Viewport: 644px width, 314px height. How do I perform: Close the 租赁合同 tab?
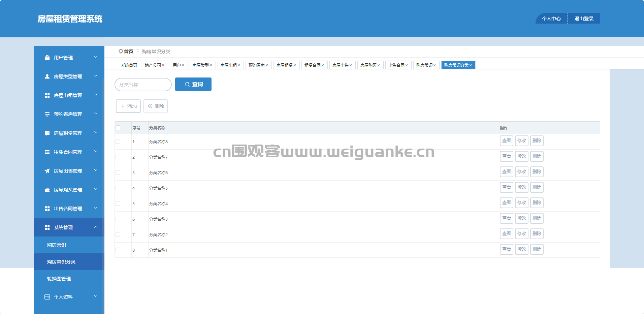coord(323,65)
